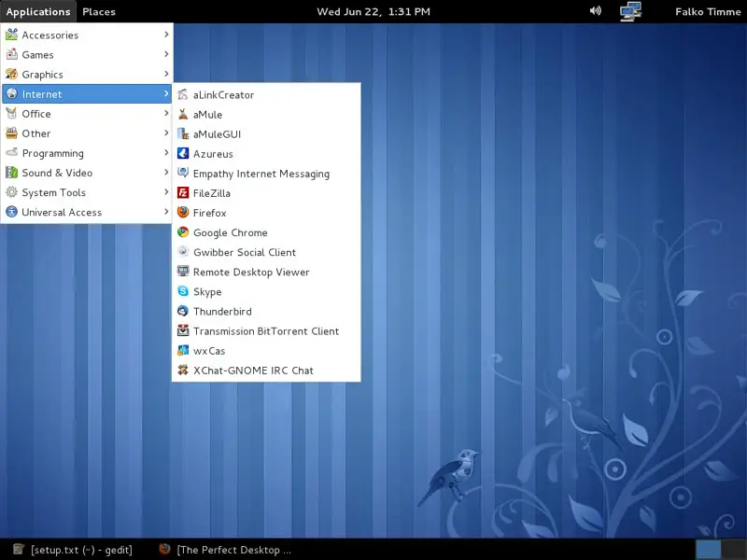Click the Sound & Video category icon
747x560 pixels.
(12, 173)
